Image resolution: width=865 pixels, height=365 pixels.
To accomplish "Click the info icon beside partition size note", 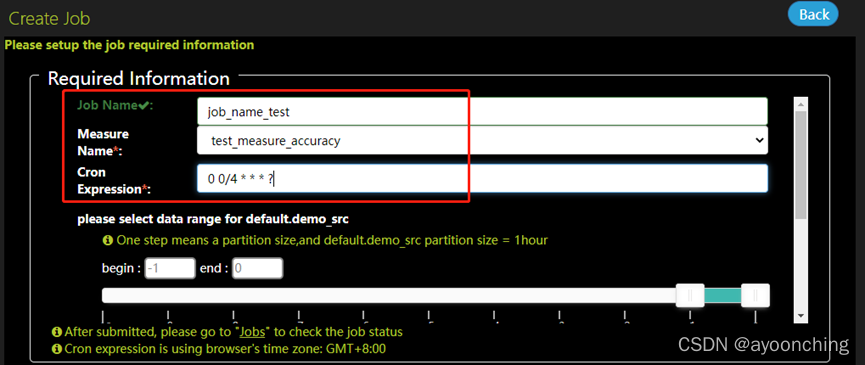I will 108,240.
